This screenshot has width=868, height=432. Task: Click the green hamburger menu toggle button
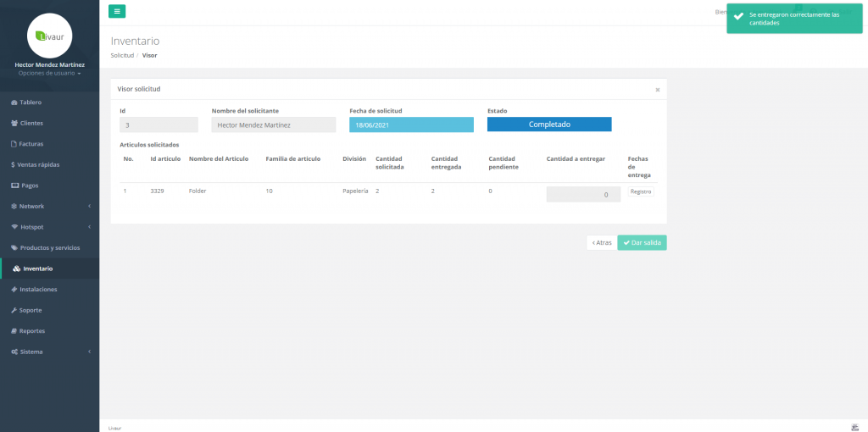[x=117, y=11]
